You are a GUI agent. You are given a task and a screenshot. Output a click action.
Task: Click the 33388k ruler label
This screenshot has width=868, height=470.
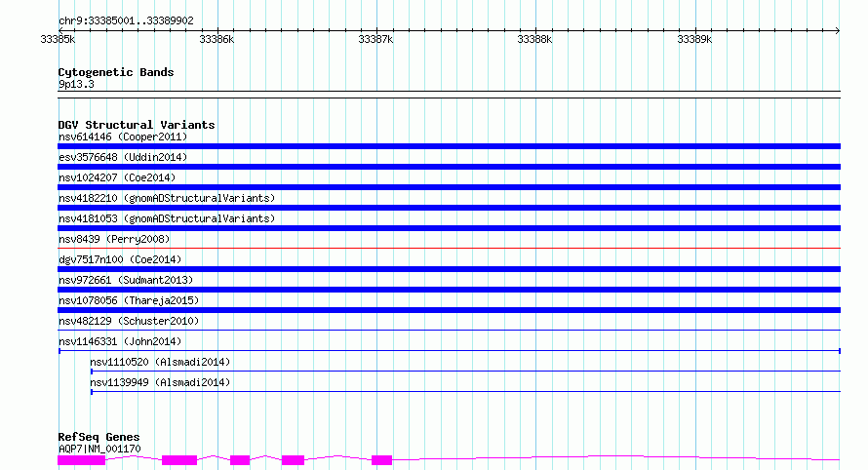click(x=534, y=39)
